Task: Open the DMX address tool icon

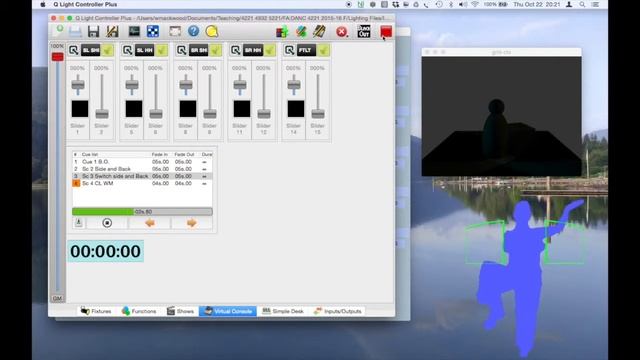Action: click(153, 31)
